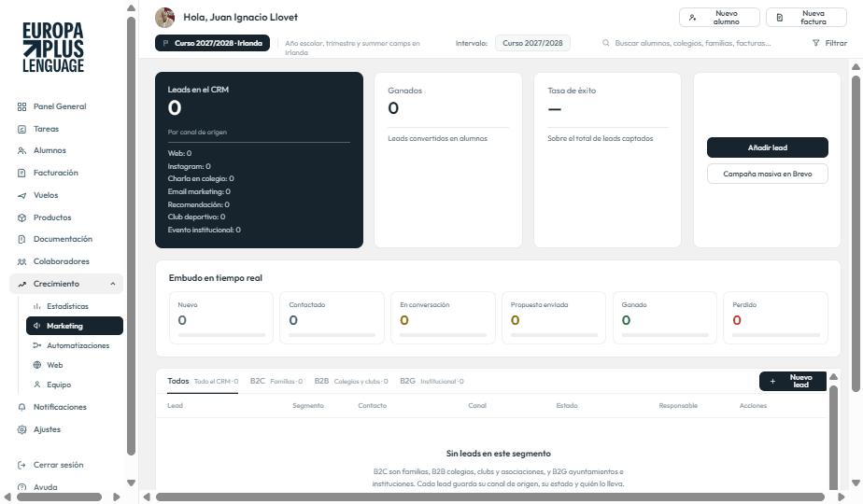Select the Propuesta enviada funnel stage card
Image resolution: width=863 pixels, height=504 pixels.
click(554, 318)
